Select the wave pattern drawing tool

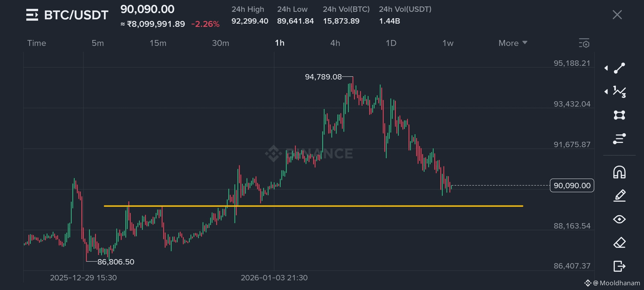[x=619, y=92]
